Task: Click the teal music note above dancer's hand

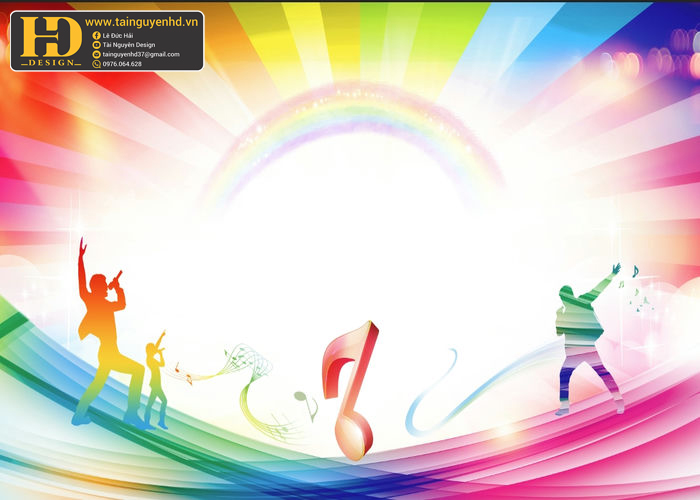Action: tap(635, 271)
